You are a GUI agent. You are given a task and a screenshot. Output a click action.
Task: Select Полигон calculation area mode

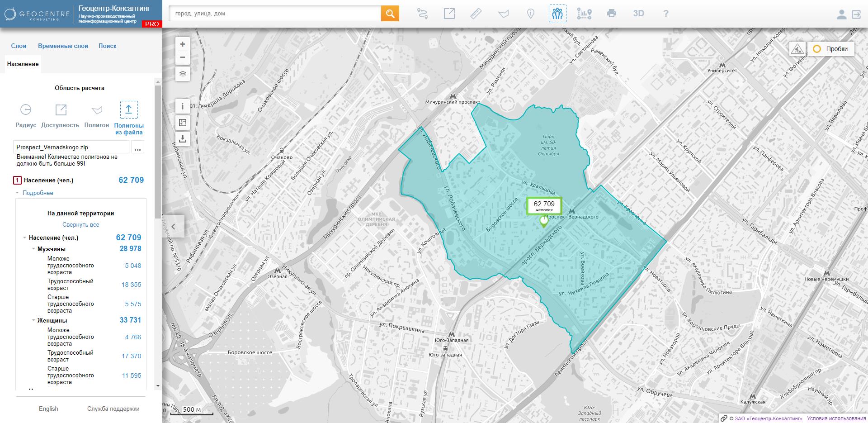[97, 115]
